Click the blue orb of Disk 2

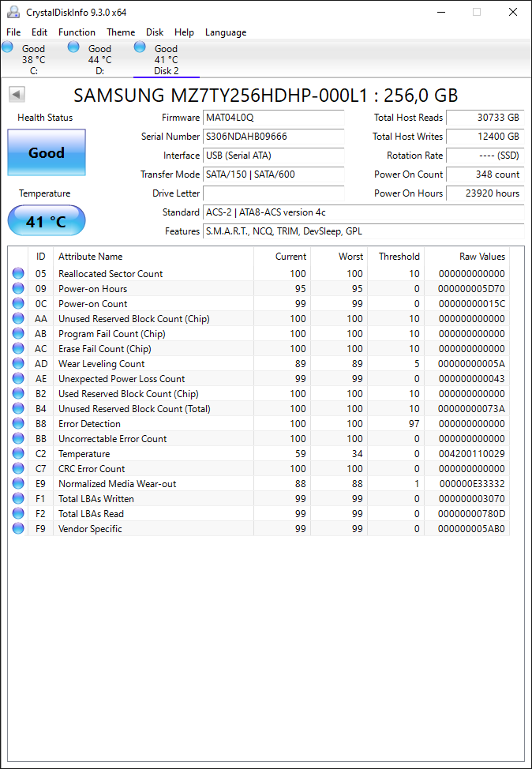[140, 47]
